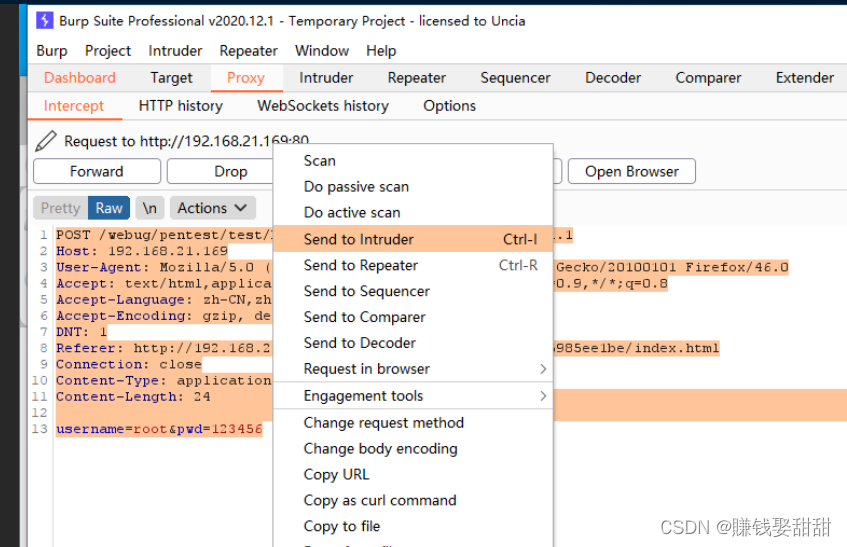Open the Window menu

tap(322, 51)
